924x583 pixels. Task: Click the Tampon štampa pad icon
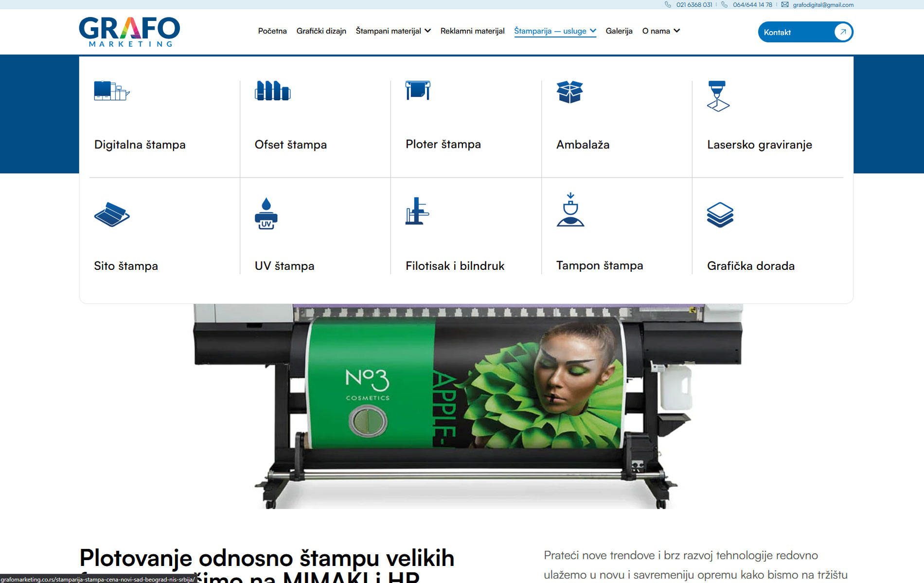(x=570, y=210)
